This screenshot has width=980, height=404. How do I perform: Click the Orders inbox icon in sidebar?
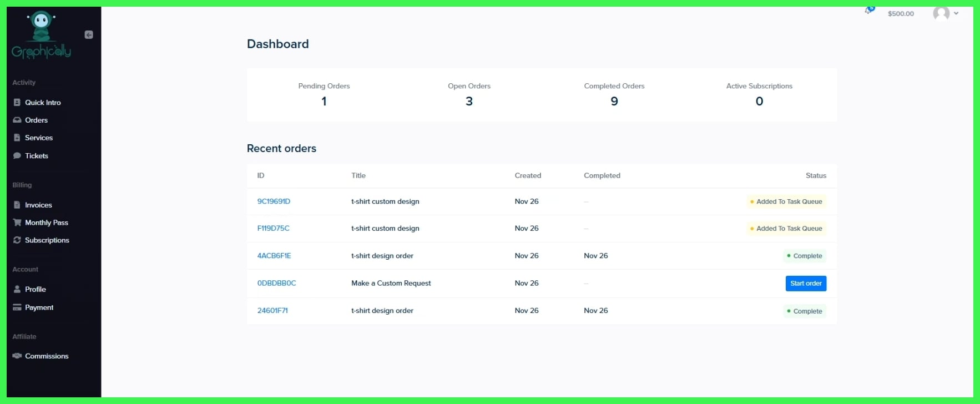(17, 120)
